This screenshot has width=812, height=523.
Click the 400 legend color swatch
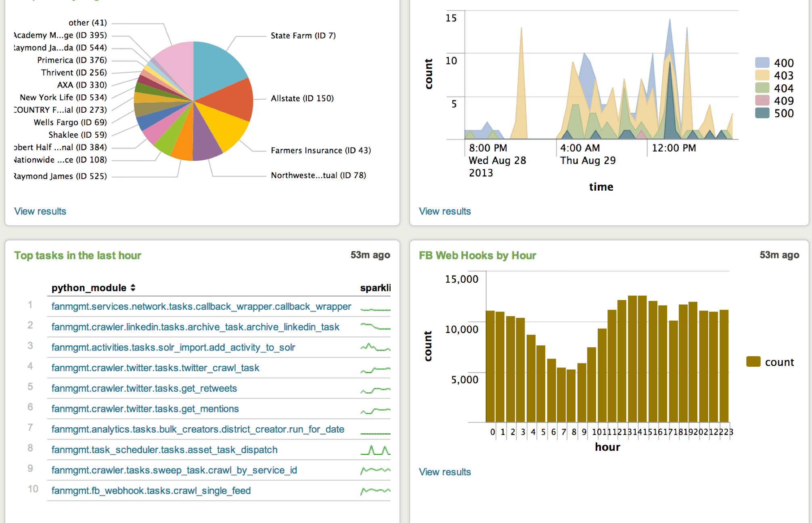pyautogui.click(x=762, y=63)
